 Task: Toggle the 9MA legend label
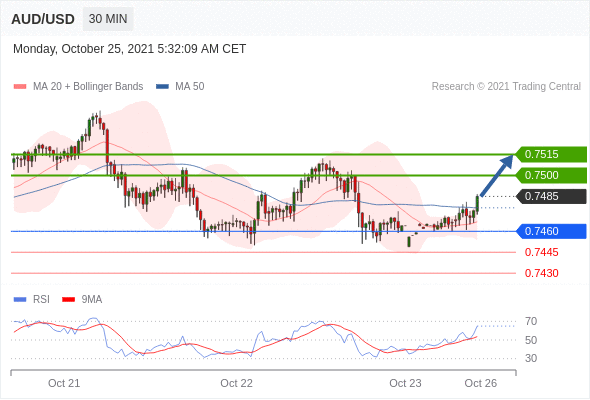point(92,300)
